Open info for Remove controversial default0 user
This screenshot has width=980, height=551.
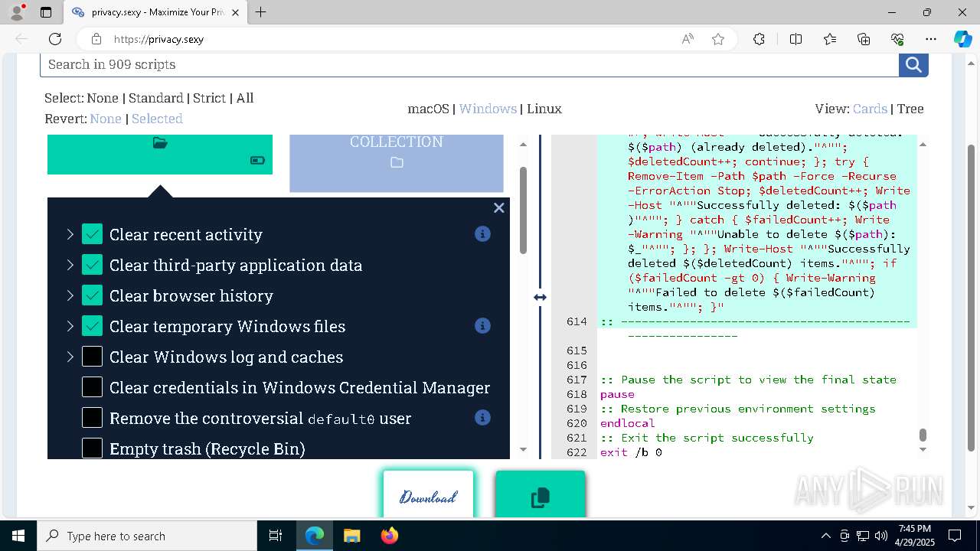(482, 418)
